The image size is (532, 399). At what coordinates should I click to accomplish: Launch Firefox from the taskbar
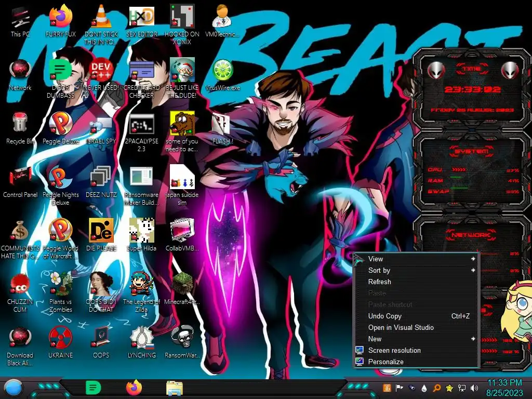pos(134,388)
